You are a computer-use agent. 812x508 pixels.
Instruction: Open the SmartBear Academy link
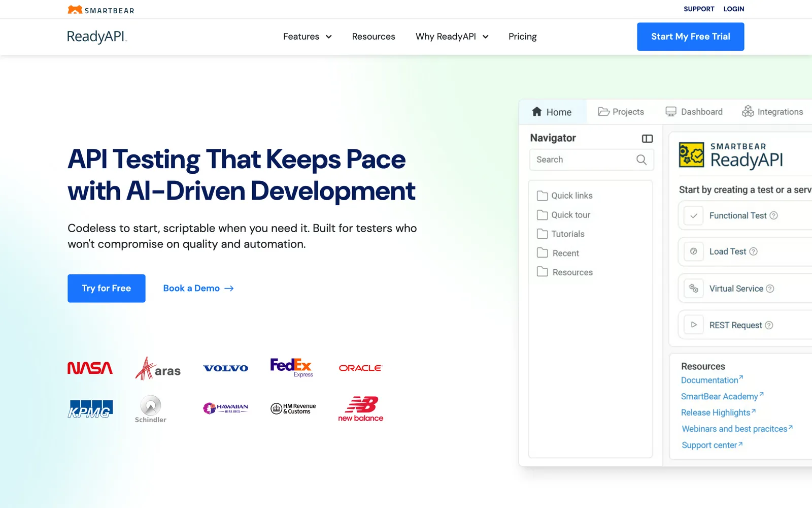(722, 396)
